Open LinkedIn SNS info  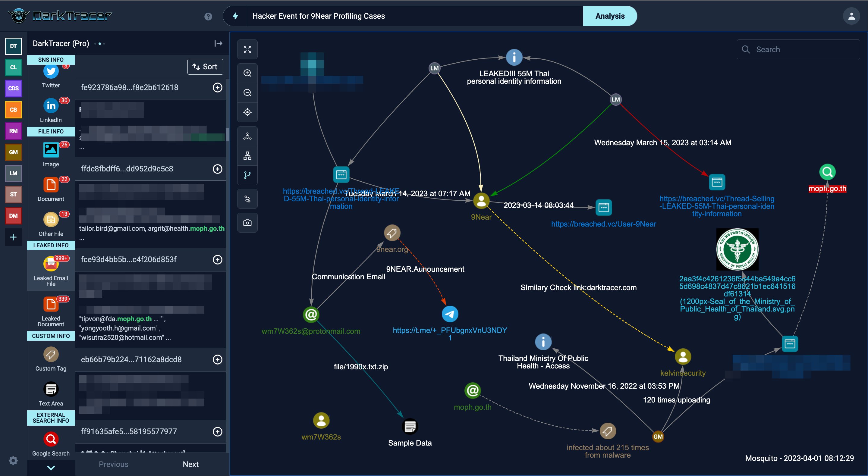tap(51, 110)
